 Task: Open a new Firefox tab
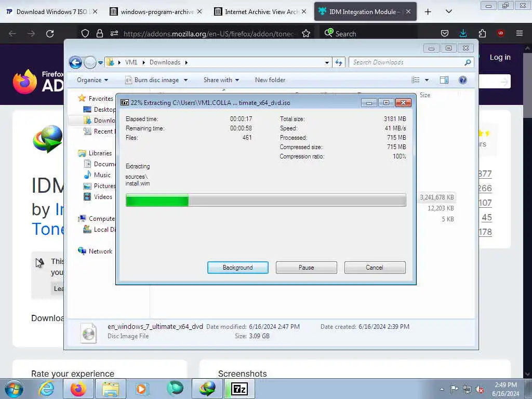coord(428,11)
